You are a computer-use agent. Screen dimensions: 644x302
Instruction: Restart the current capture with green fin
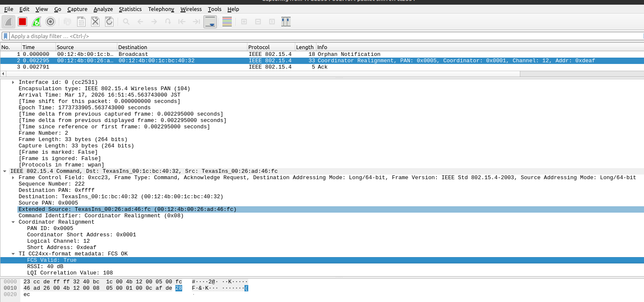(x=36, y=22)
